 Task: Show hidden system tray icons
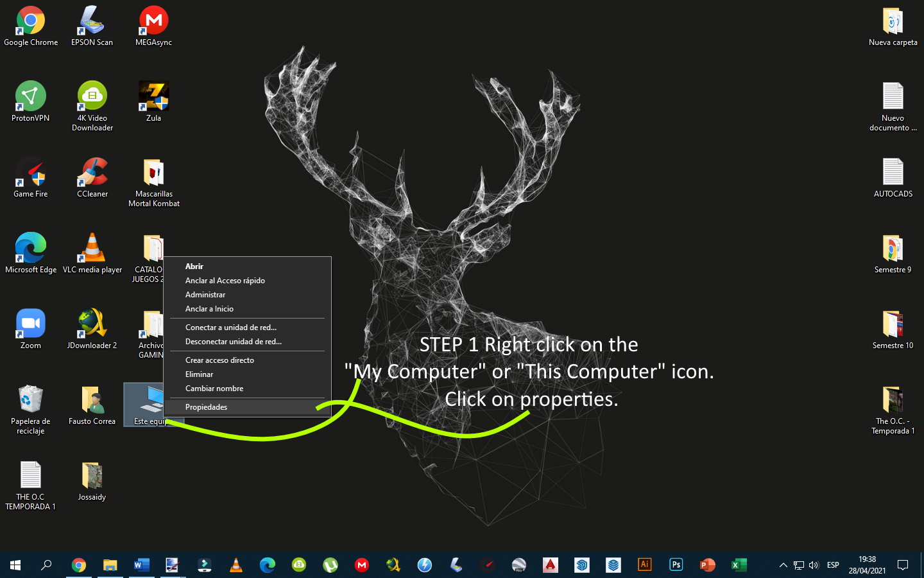coord(783,565)
